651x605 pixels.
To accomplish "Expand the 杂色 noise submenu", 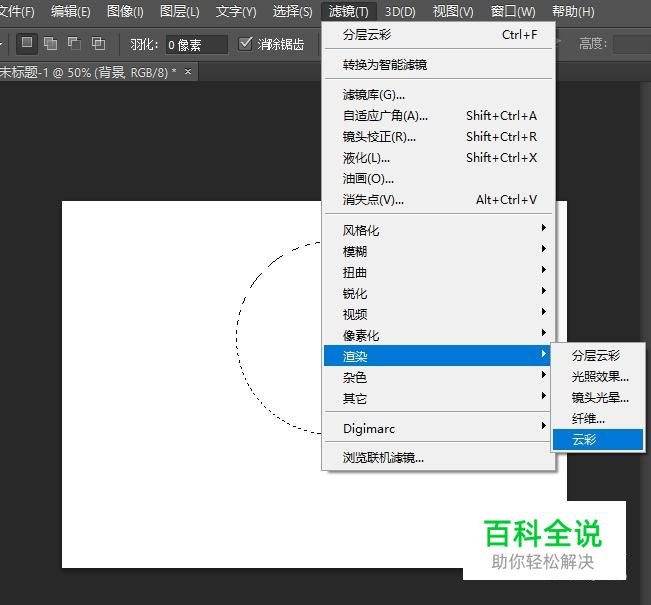I will click(x=438, y=377).
